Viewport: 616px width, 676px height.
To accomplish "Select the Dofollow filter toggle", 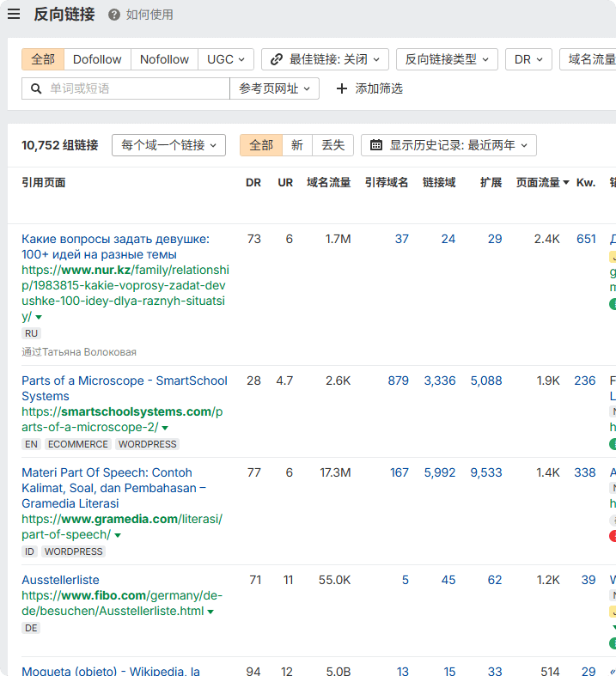I will coord(97,59).
